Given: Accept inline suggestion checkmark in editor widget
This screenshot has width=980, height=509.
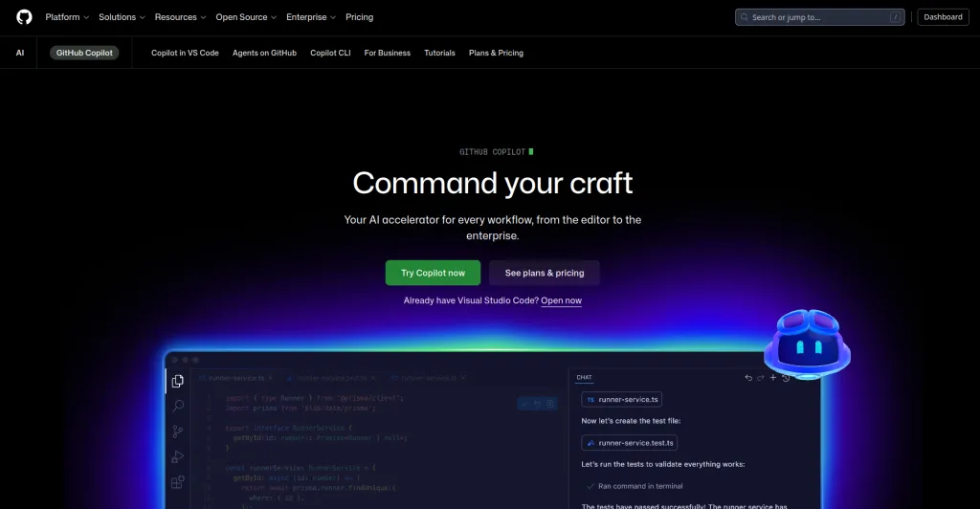Looking at the screenshot, I should pyautogui.click(x=524, y=404).
